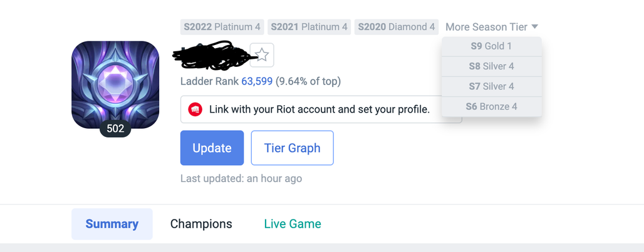Select S6 Bronze 4 entry
This screenshot has height=252, width=644.
pos(492,106)
